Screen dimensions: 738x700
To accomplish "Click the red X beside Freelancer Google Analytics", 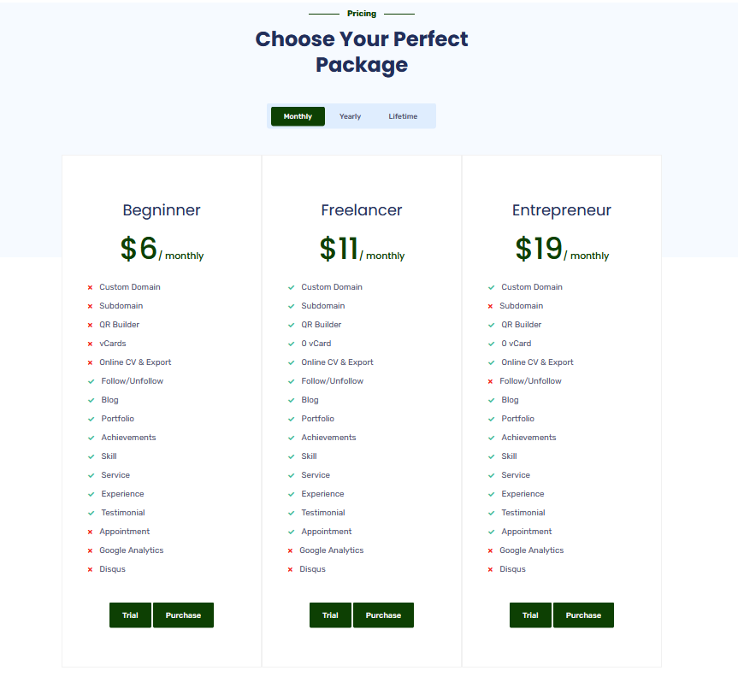I will pos(290,551).
